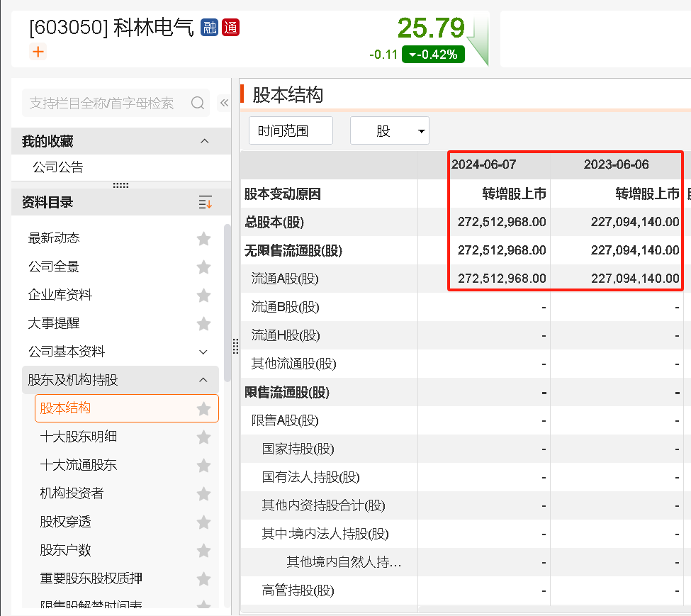
Task: Click the 总股本(股) row label
Action: [274, 222]
